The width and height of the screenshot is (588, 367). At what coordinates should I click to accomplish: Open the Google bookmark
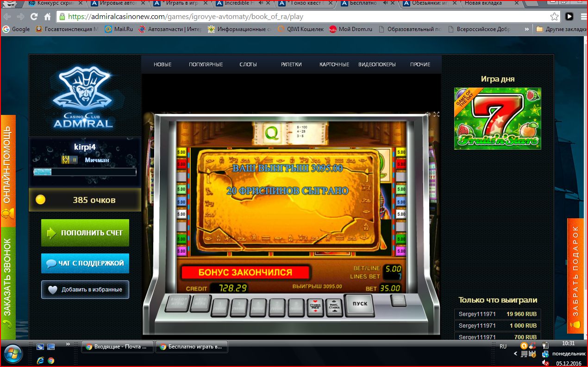pos(16,29)
